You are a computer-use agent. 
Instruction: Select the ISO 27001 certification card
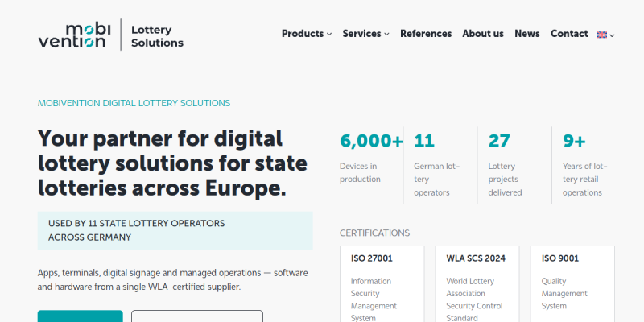(382, 284)
